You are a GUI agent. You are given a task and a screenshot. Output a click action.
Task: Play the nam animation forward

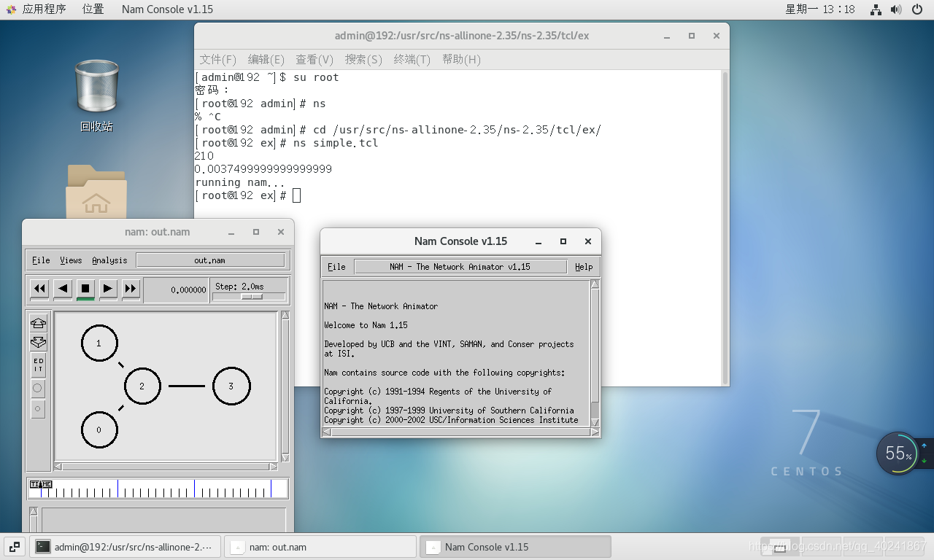coord(108,289)
